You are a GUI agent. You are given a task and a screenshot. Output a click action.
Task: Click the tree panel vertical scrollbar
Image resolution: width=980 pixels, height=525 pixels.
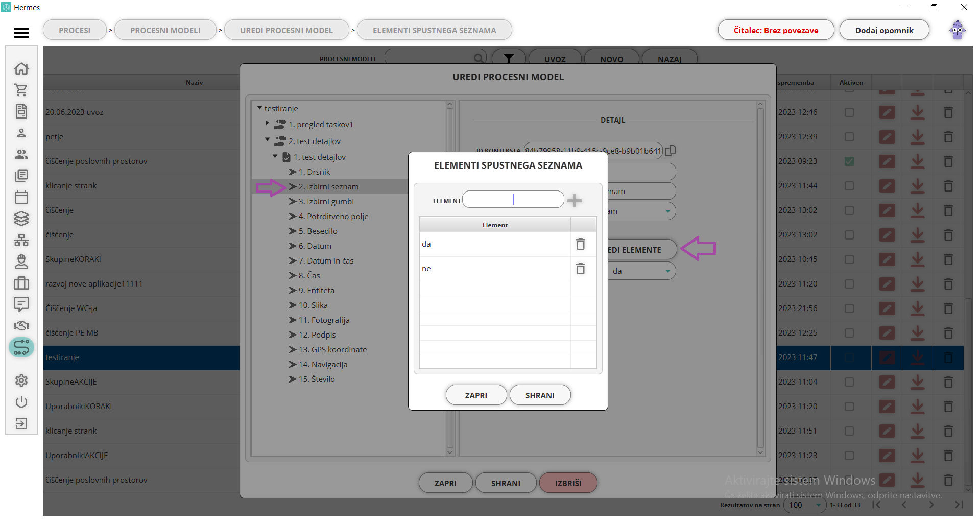450,278
